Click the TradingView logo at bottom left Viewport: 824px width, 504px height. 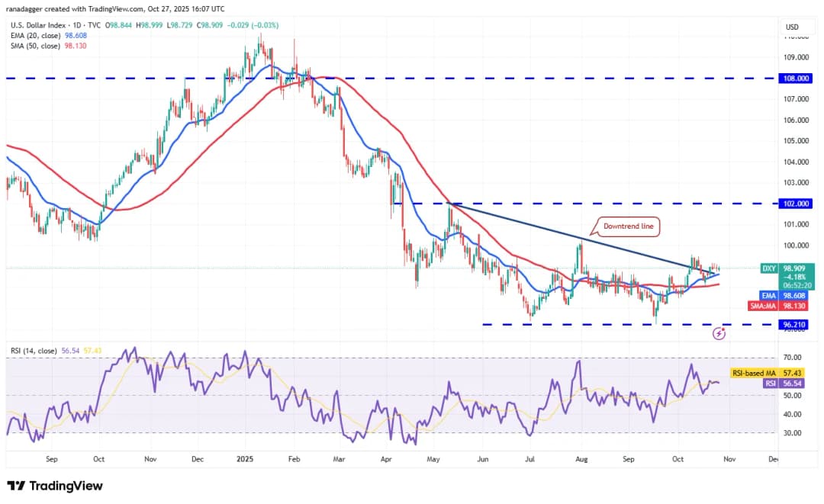click(55, 486)
